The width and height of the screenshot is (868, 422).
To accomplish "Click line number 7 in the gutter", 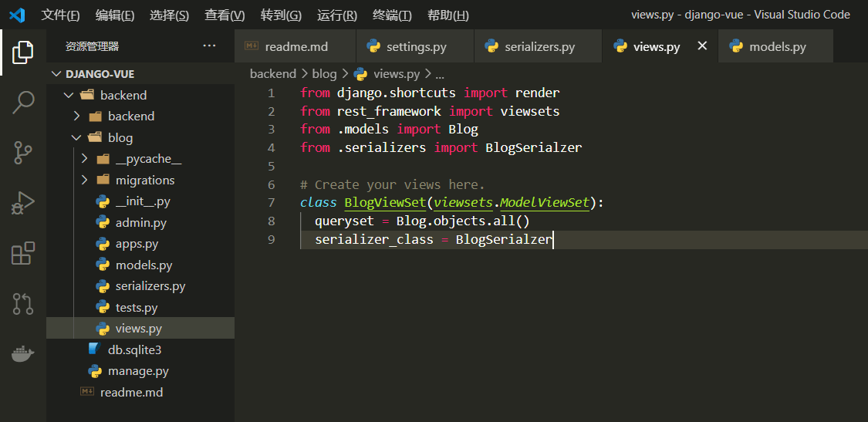I will coord(271,203).
